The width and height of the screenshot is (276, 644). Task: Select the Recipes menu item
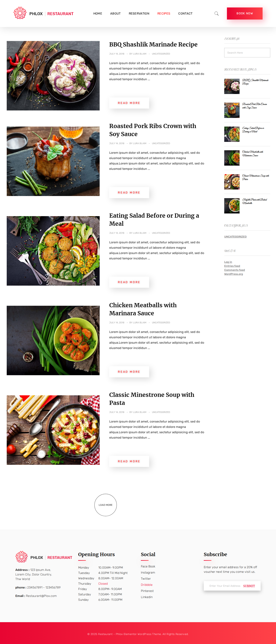pos(164,14)
